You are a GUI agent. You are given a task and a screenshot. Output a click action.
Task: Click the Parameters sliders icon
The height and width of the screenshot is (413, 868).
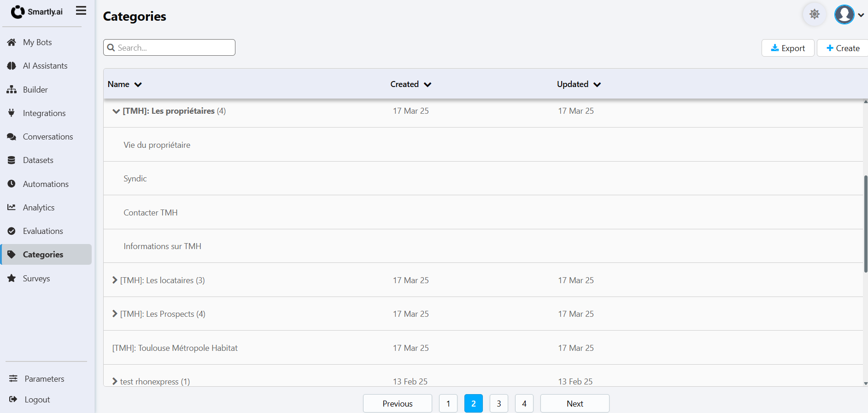pos(13,378)
